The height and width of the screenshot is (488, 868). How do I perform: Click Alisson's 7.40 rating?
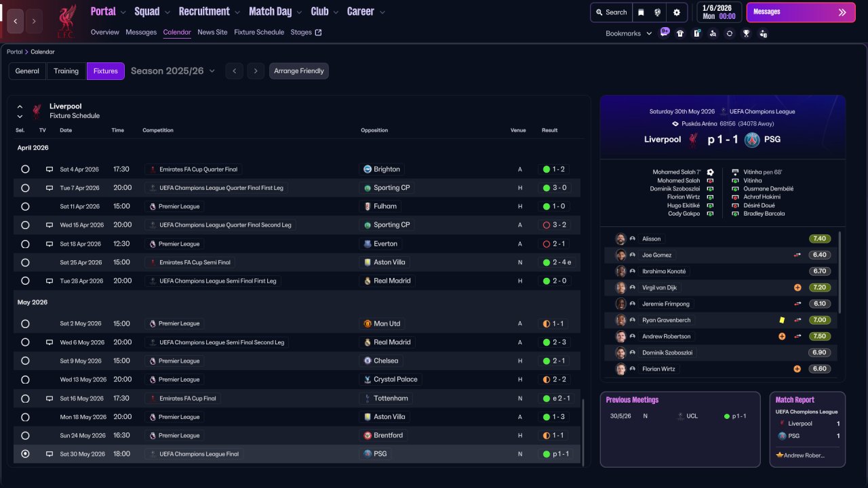(x=819, y=239)
